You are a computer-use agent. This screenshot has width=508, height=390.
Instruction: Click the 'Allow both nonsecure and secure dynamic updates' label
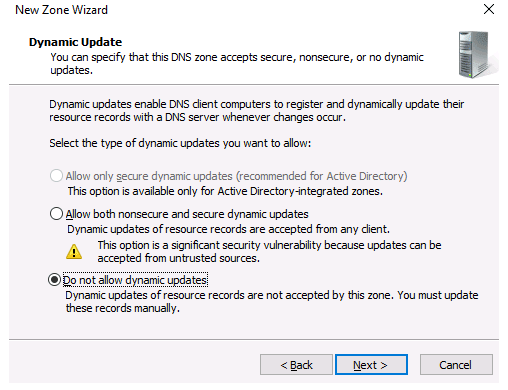pos(187,214)
